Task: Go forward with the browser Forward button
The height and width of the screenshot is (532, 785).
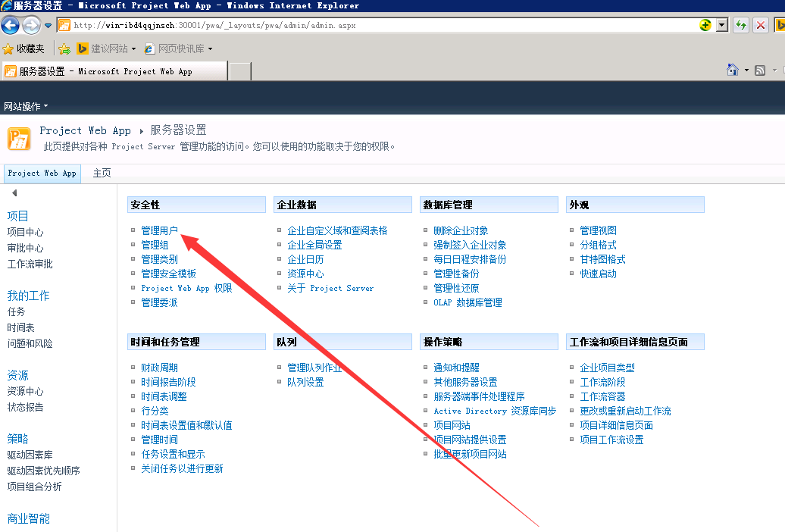Action: pos(31,25)
